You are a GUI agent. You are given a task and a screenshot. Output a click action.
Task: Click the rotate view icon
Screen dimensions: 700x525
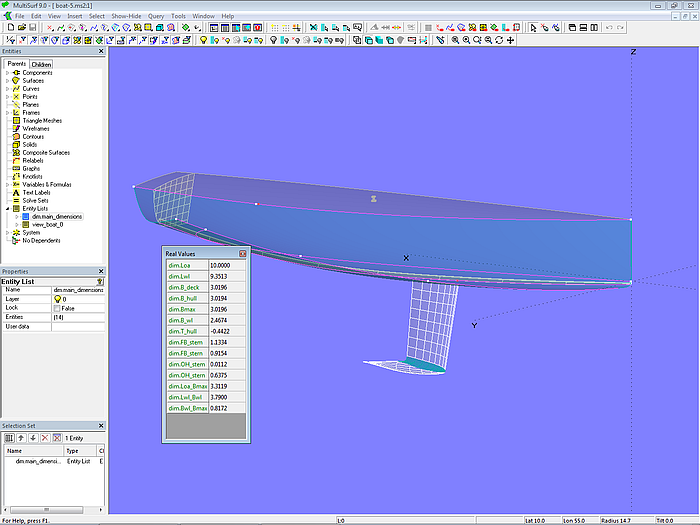tap(499, 40)
